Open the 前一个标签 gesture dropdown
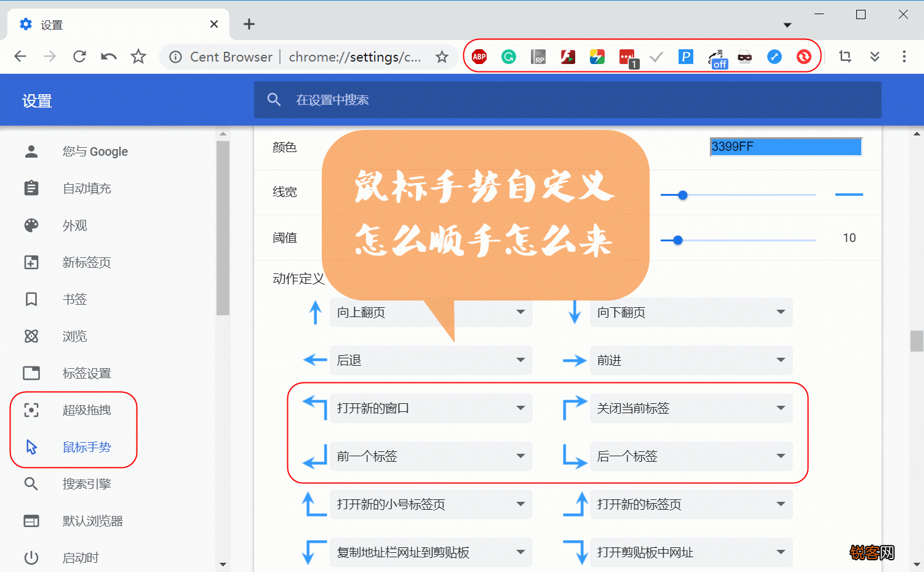The width and height of the screenshot is (924, 572). click(431, 456)
